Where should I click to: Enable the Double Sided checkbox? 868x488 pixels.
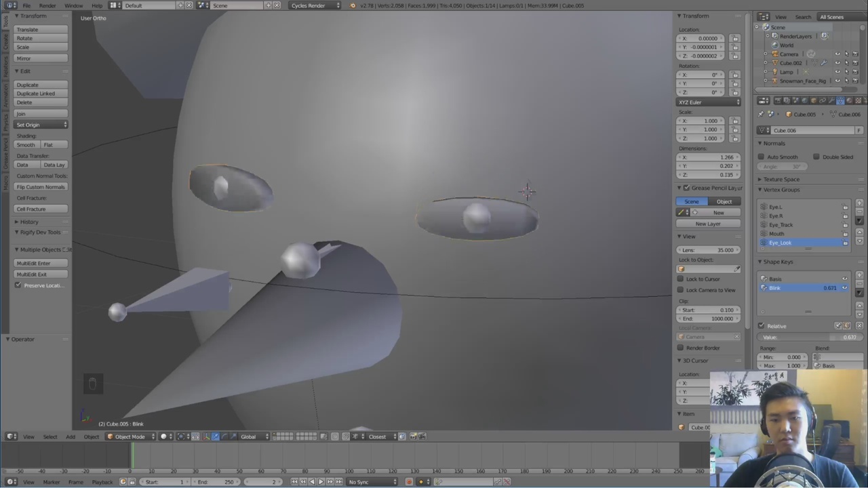click(817, 157)
